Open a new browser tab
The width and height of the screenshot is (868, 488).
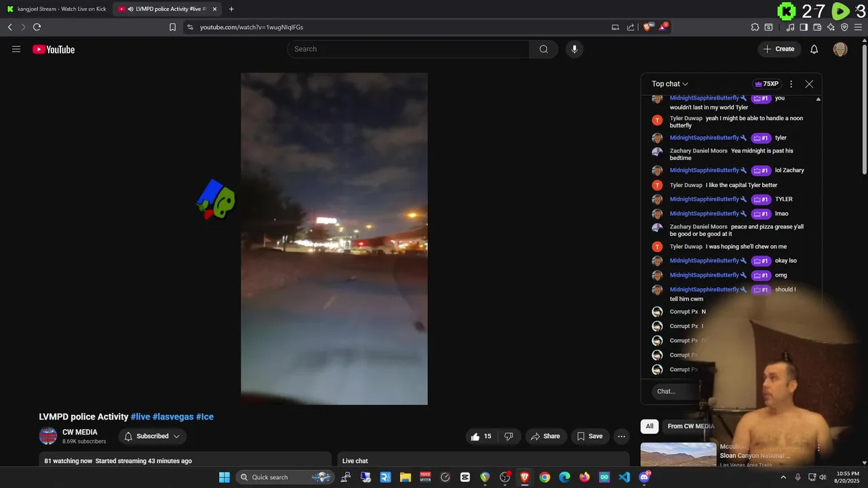231,9
